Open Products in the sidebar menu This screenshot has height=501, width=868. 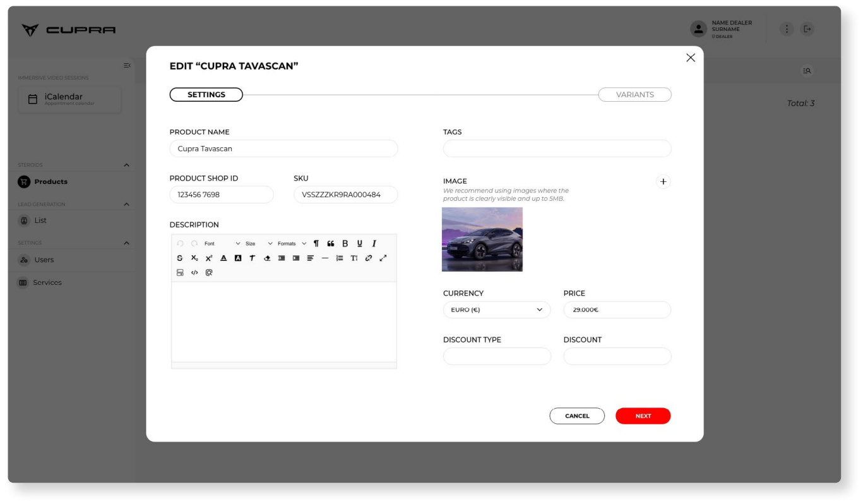[51, 182]
